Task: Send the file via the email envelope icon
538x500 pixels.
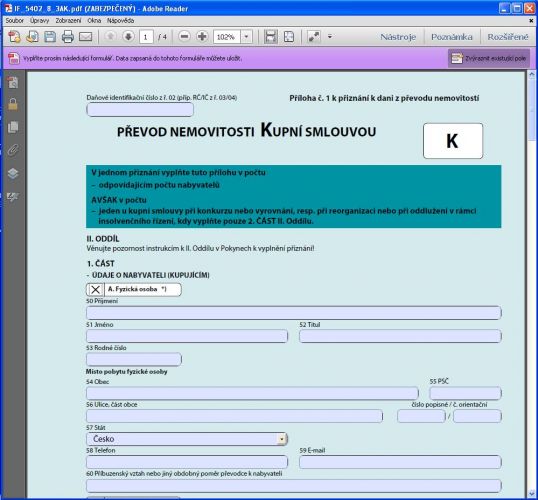Action: (85, 36)
